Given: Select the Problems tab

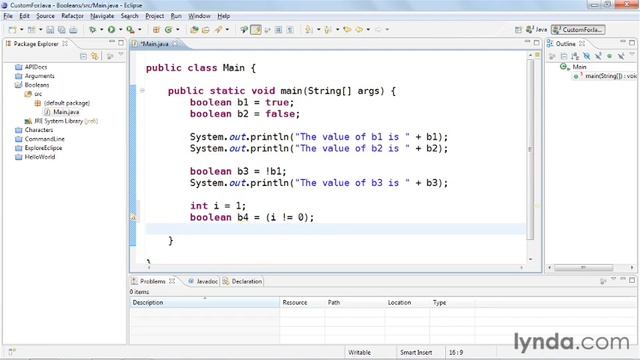Looking at the screenshot, I should (x=153, y=281).
